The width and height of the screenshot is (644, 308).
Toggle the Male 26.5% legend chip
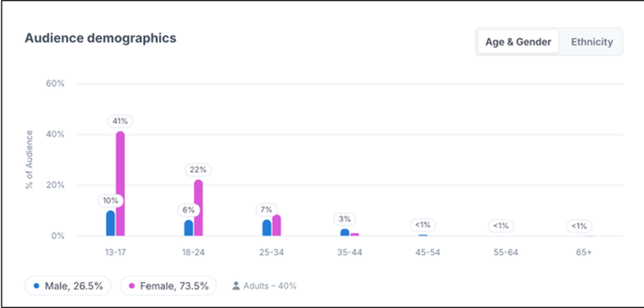[68, 286]
